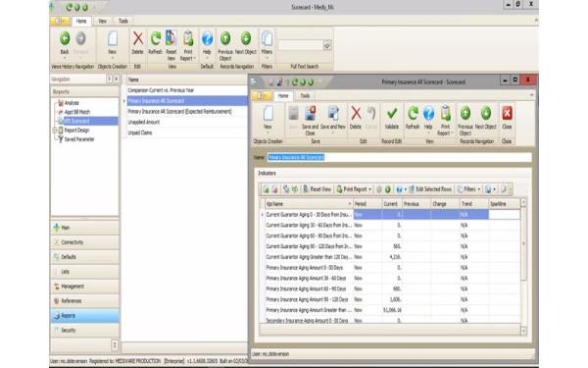Select Primary Insurance AR Scorecard (Expected Reimbursement) row
The image size is (588, 368).
pos(187,112)
